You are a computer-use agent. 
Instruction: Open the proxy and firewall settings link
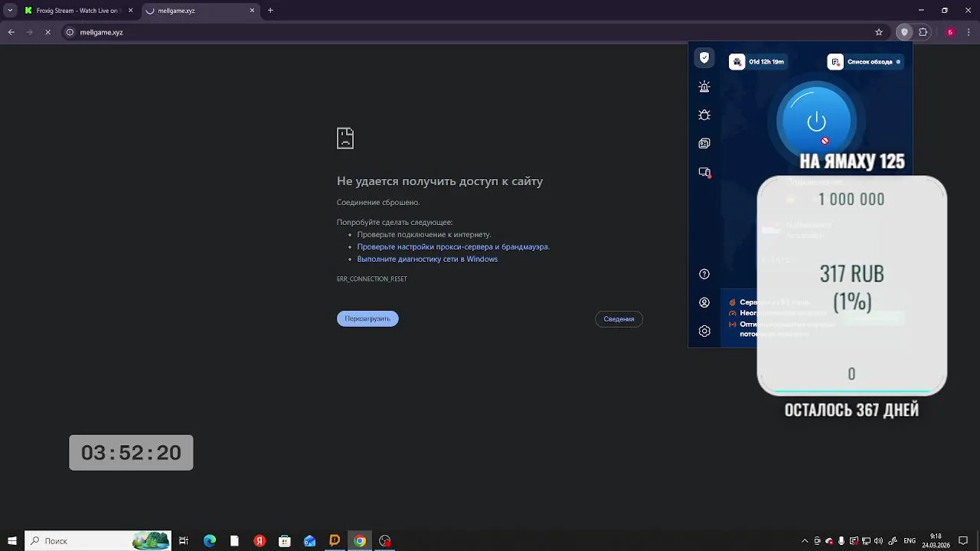(452, 246)
